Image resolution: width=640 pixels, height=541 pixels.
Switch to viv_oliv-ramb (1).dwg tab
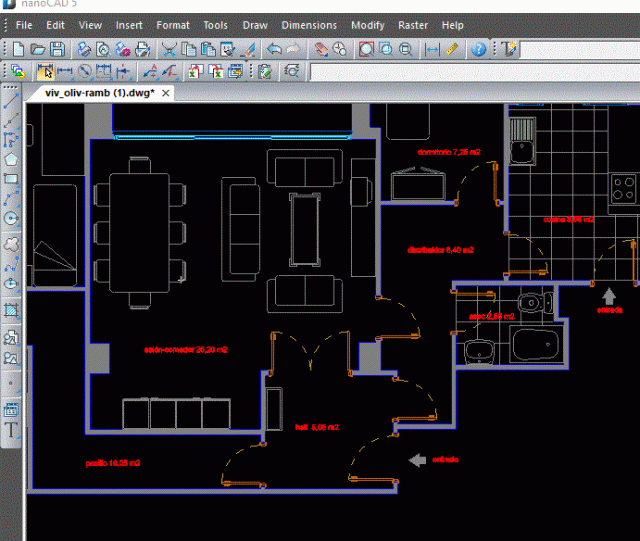tap(99, 93)
